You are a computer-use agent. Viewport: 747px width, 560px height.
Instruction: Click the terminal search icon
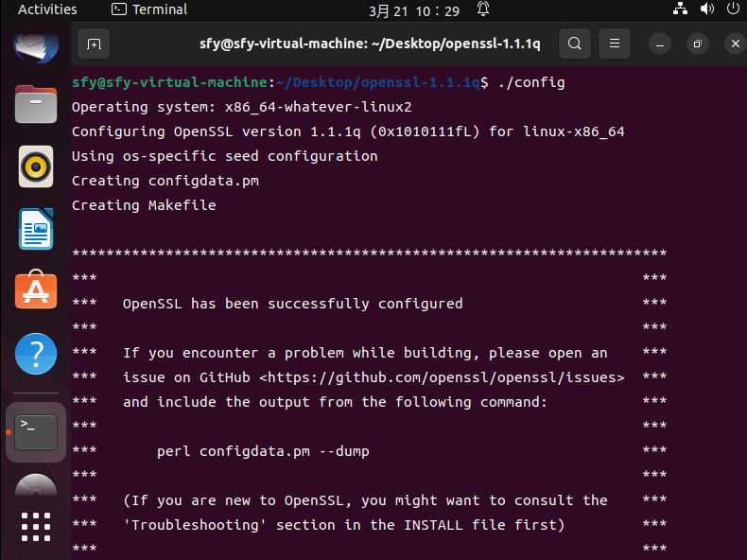574,44
